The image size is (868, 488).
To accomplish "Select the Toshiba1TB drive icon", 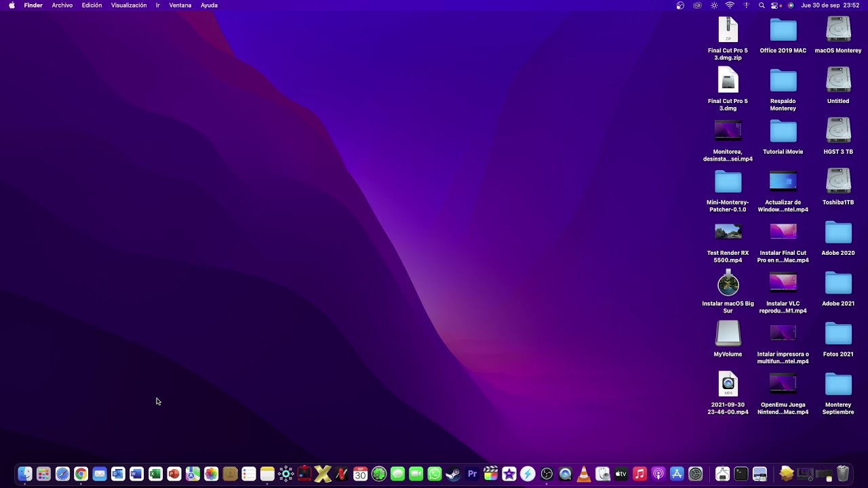I will tap(838, 187).
